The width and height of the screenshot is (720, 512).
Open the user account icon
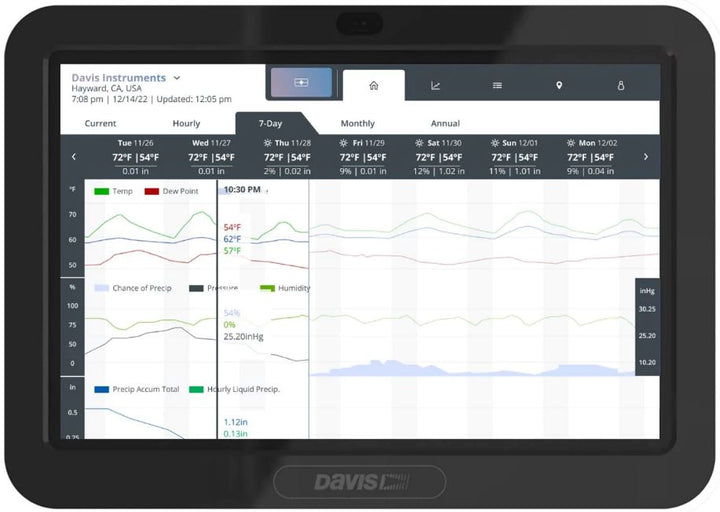pos(620,86)
